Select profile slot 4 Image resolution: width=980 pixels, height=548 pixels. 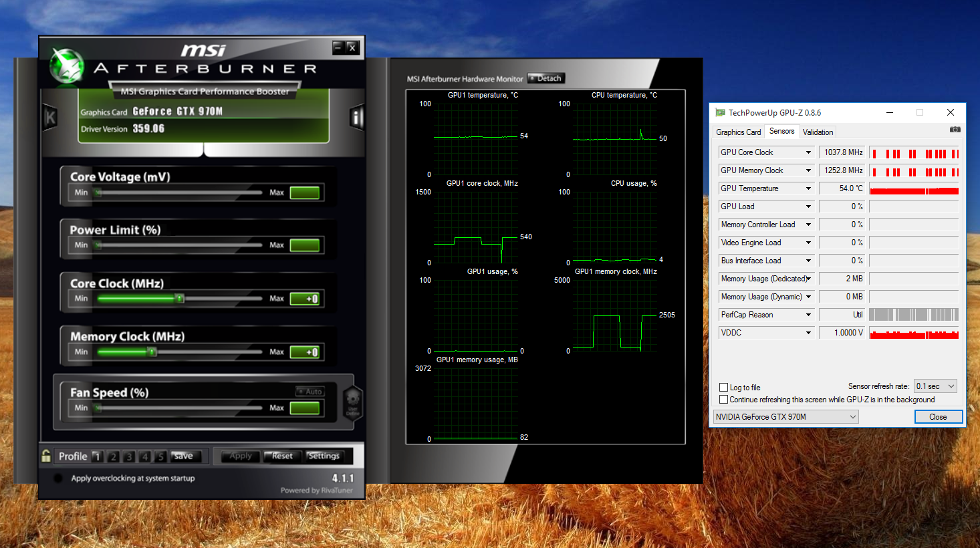(145, 456)
